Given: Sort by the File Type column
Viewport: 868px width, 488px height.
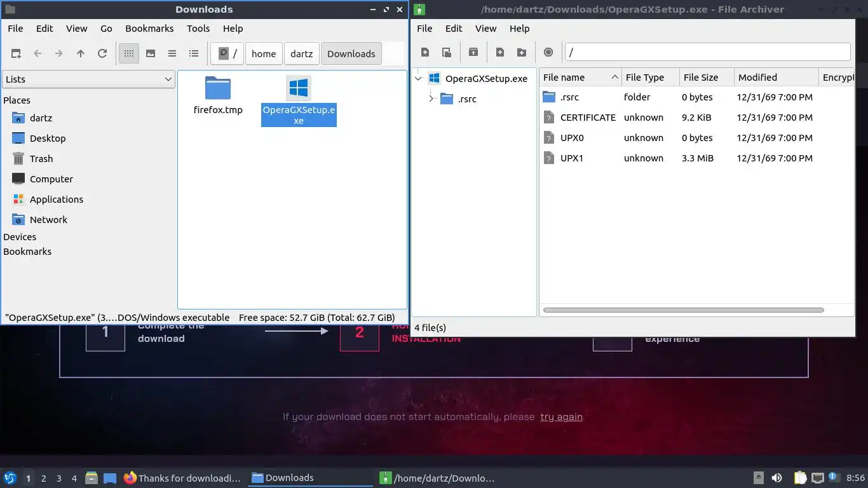Looking at the screenshot, I should pos(651,78).
